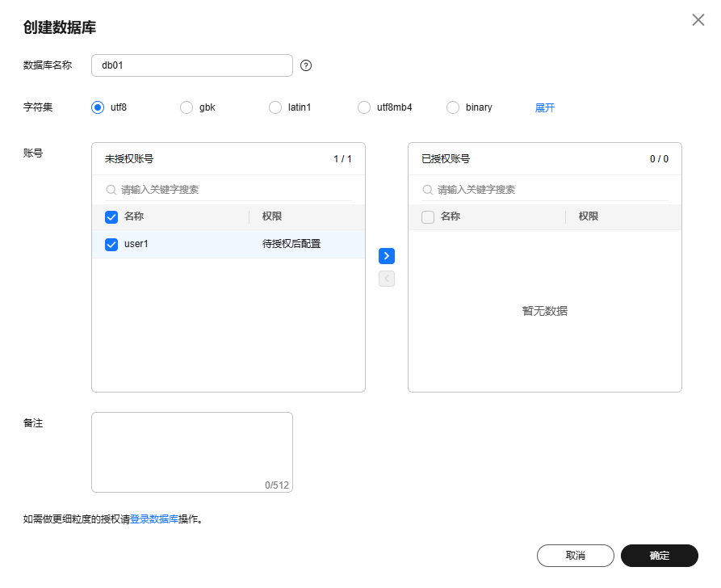Viewport: 721px width, 588px height.
Task: Uncheck the user1 account checkbox
Action: [111, 244]
